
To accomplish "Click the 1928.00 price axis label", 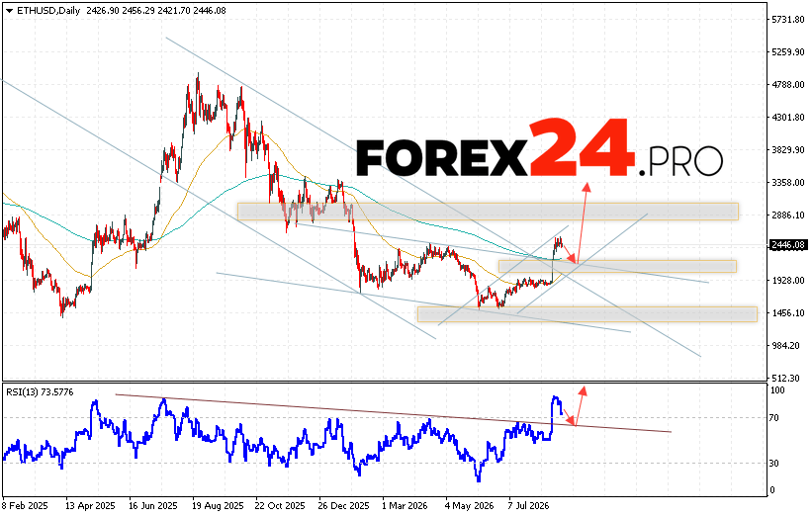I will [x=788, y=281].
